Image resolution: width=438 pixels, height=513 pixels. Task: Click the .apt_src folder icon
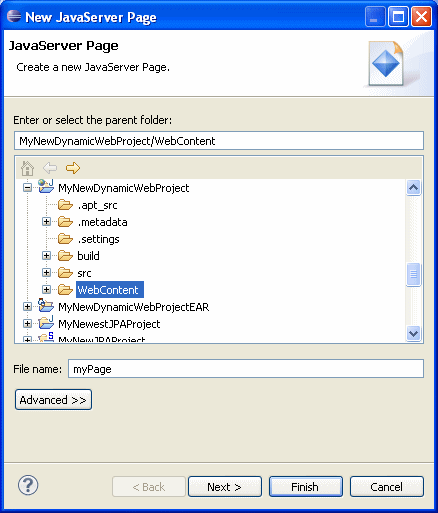click(x=65, y=205)
